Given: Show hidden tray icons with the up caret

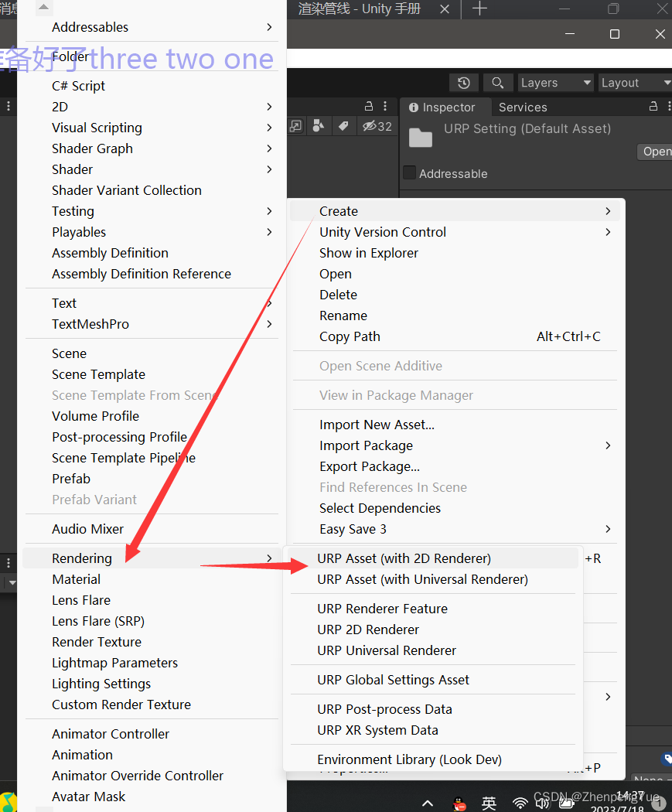Looking at the screenshot, I should tap(428, 803).
